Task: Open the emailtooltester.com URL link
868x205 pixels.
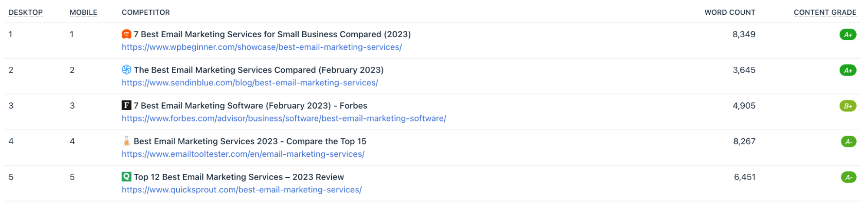Action: pos(243,154)
